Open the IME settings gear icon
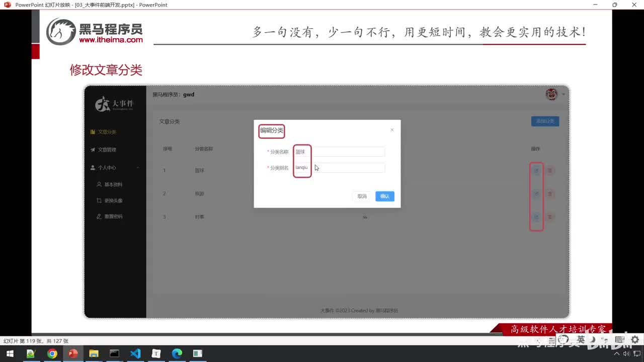The height and width of the screenshot is (362, 644). point(635,340)
